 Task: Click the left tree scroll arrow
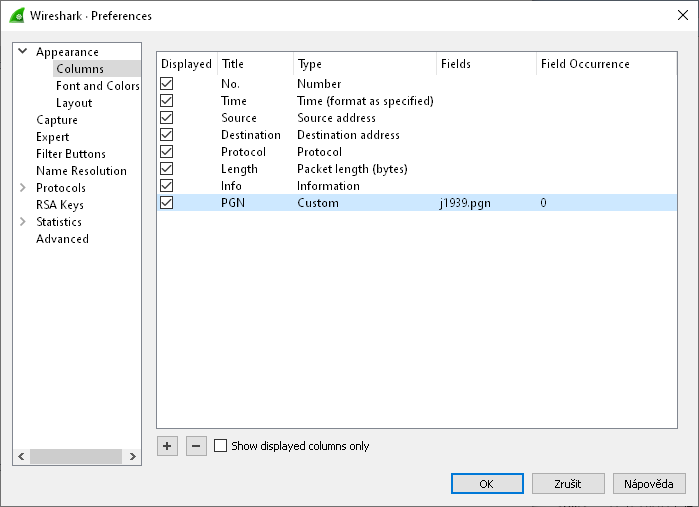coord(21,456)
